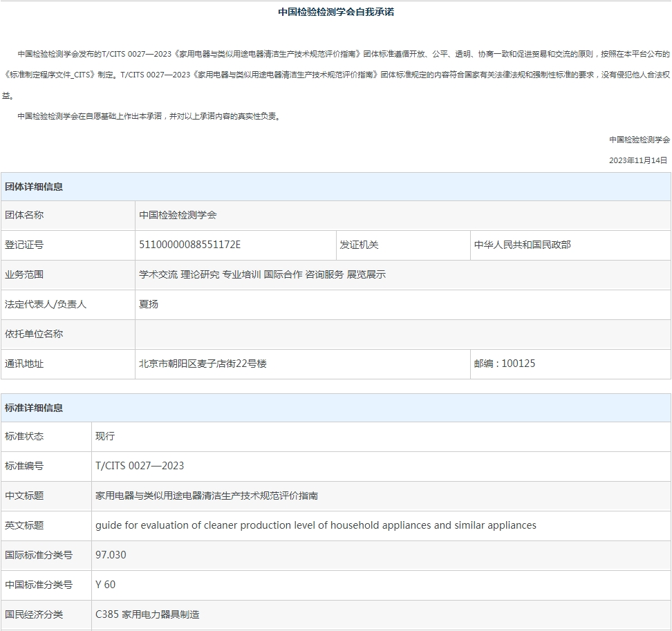This screenshot has width=672, height=631.
Task: Click the 标准编号 label cell
Action: (x=46, y=466)
